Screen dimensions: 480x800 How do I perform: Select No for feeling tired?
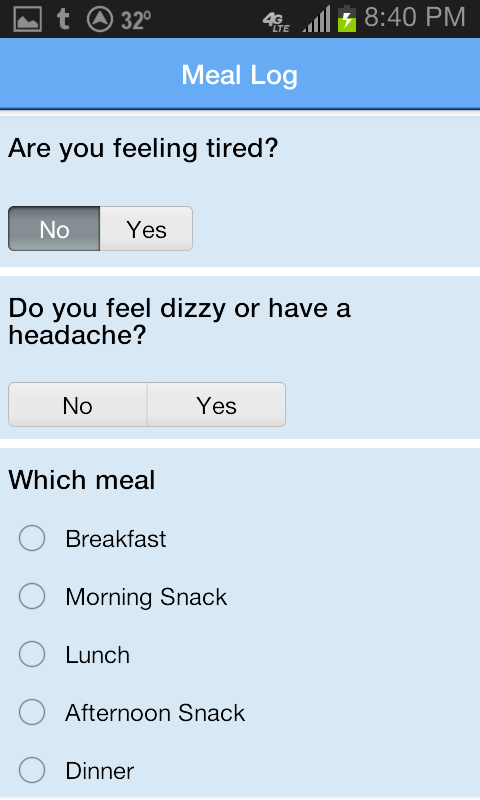tap(54, 229)
